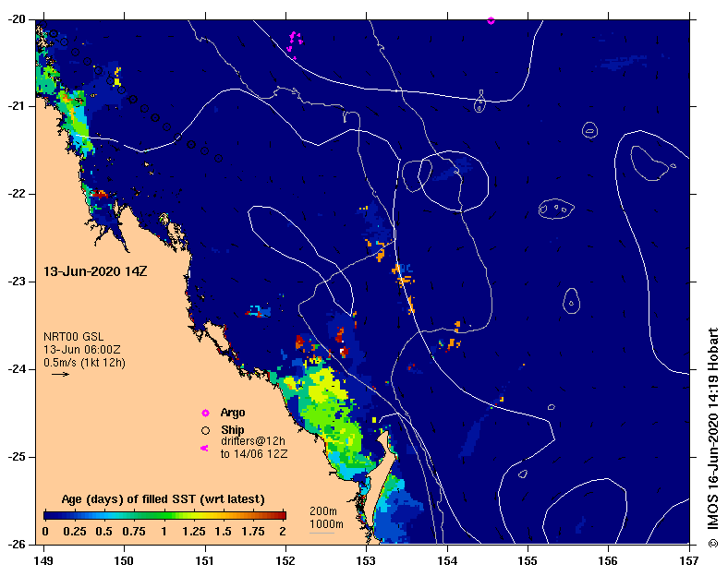728x576 pixels.
Task: Click the 'drifters@12h' legend text
Action: [253, 441]
